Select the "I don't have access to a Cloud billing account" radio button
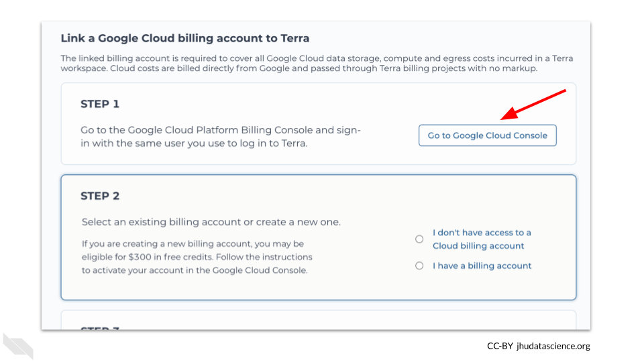 click(x=419, y=239)
